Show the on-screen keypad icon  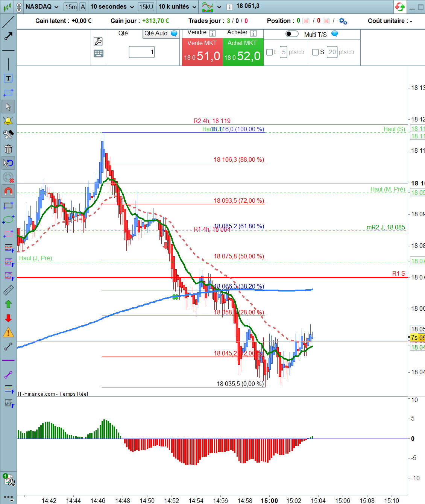click(x=98, y=53)
